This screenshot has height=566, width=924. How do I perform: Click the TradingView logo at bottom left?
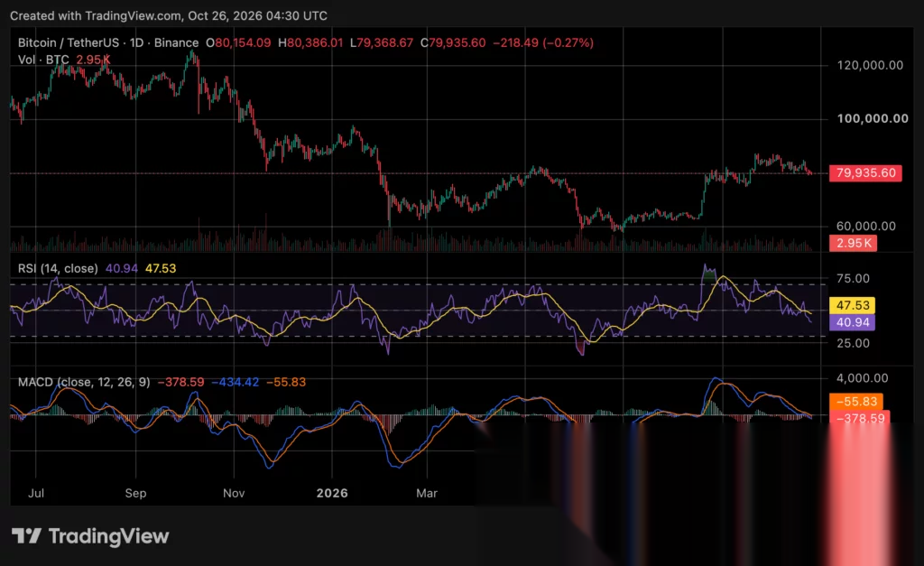coord(90,536)
